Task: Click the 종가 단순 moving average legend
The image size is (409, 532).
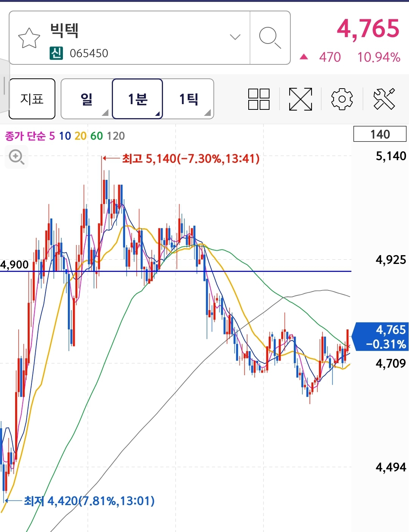Action: pos(25,136)
